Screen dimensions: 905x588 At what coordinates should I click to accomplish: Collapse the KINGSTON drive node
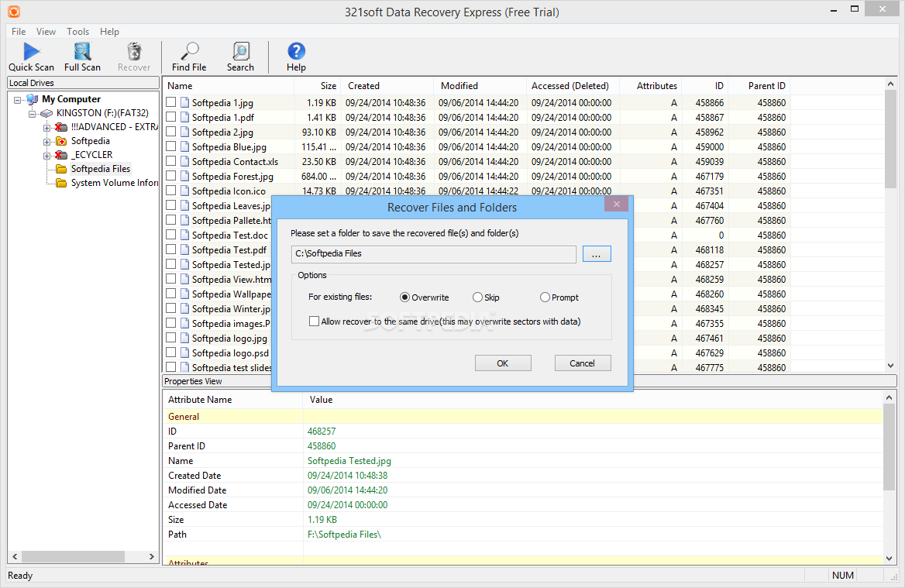33,114
